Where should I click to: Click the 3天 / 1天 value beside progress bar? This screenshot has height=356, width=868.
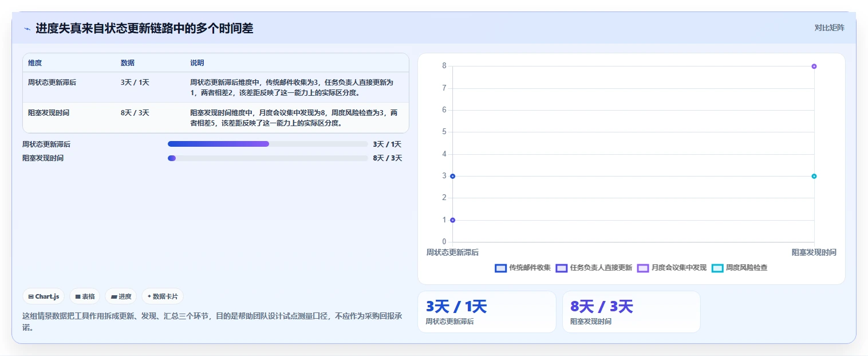(x=387, y=144)
